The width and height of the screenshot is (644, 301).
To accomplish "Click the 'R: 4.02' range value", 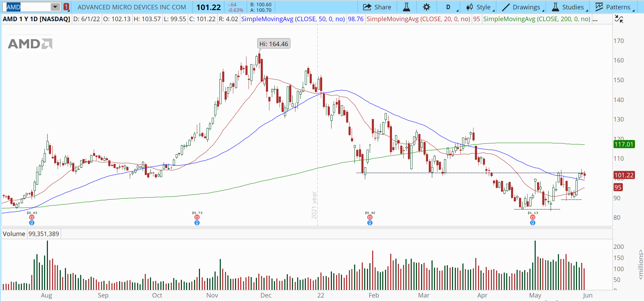I will point(228,19).
